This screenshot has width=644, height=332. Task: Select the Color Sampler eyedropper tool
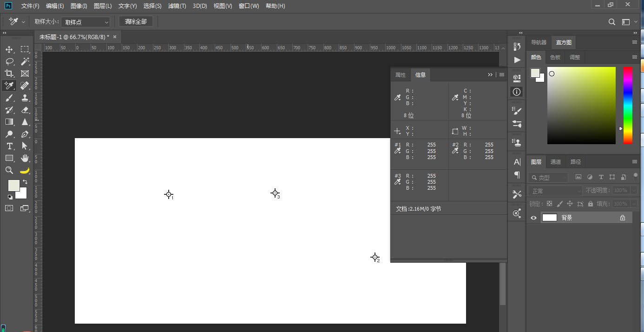9,86
